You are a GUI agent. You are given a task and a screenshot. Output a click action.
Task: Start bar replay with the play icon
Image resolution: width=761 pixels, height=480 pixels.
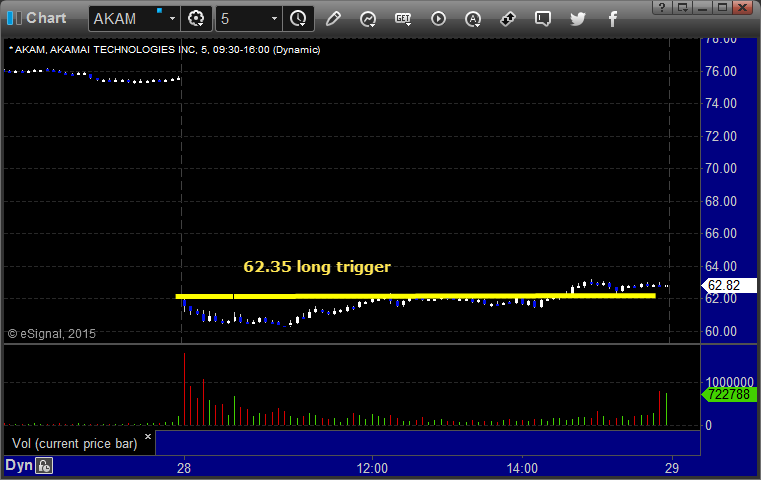(x=438, y=19)
